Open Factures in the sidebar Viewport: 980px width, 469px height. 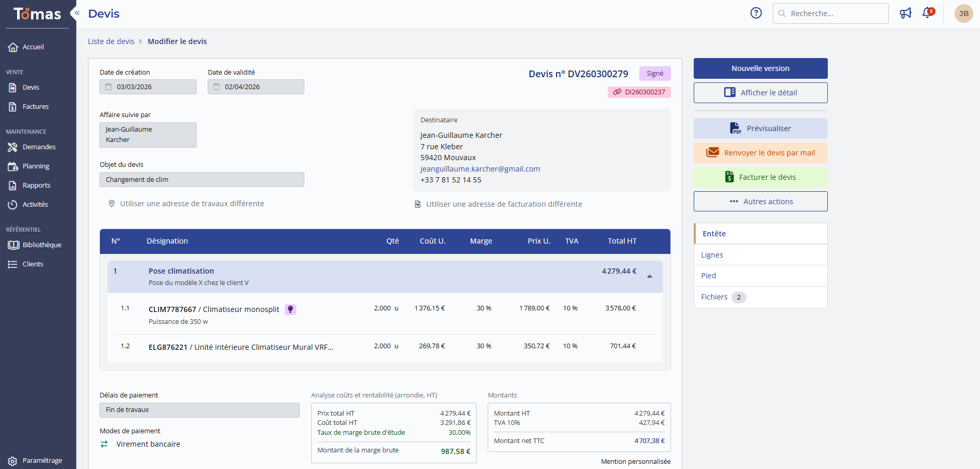coord(34,107)
